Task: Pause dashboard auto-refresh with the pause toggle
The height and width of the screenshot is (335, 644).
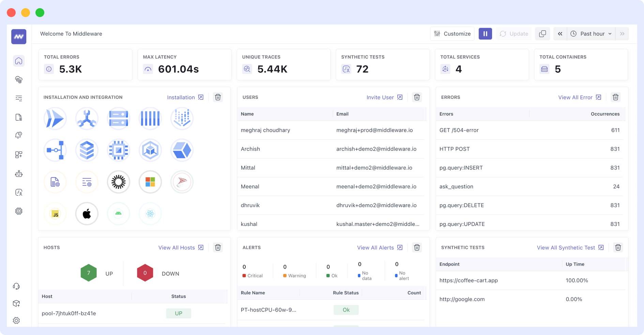Action: tap(485, 34)
